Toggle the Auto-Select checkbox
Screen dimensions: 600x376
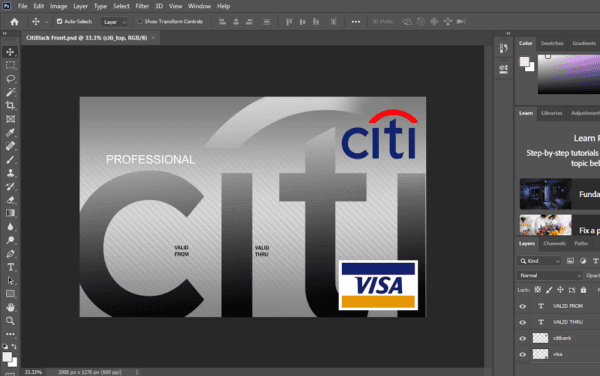pyautogui.click(x=59, y=21)
